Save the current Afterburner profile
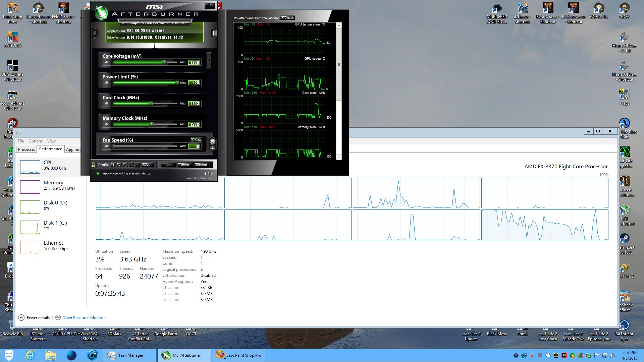This screenshot has height=362, width=644. (147, 165)
